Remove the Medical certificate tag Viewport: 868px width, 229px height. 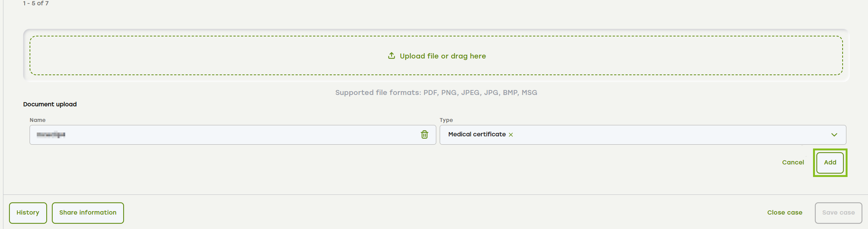511,135
